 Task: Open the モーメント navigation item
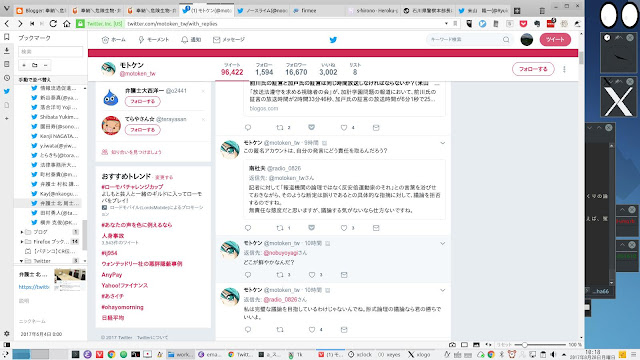tap(153, 40)
